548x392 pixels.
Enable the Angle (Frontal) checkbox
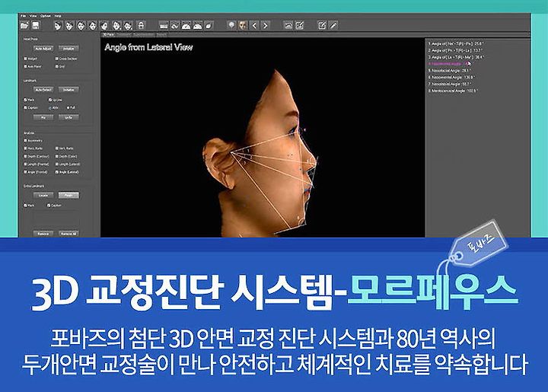coord(26,172)
